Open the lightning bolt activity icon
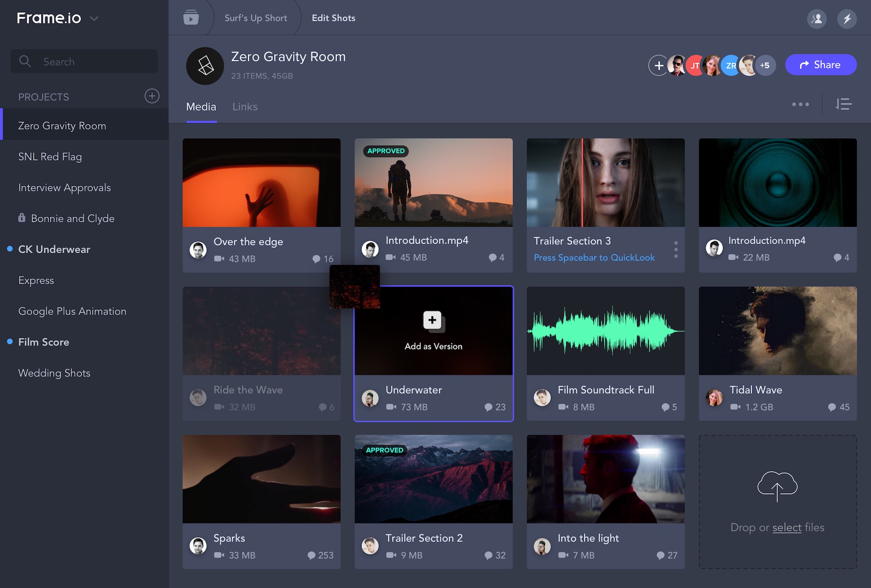 pos(847,19)
